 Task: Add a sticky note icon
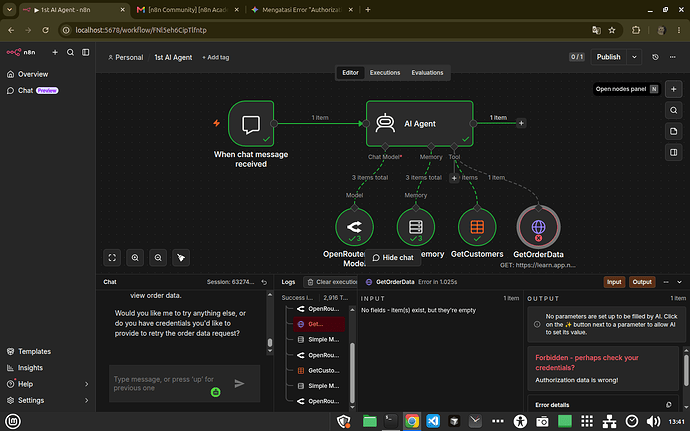tap(673, 131)
